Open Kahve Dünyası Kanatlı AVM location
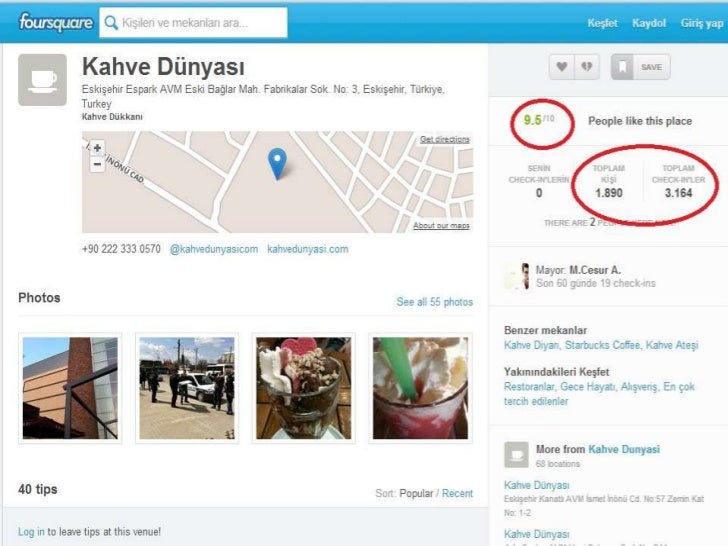728x546 pixels. point(536,485)
